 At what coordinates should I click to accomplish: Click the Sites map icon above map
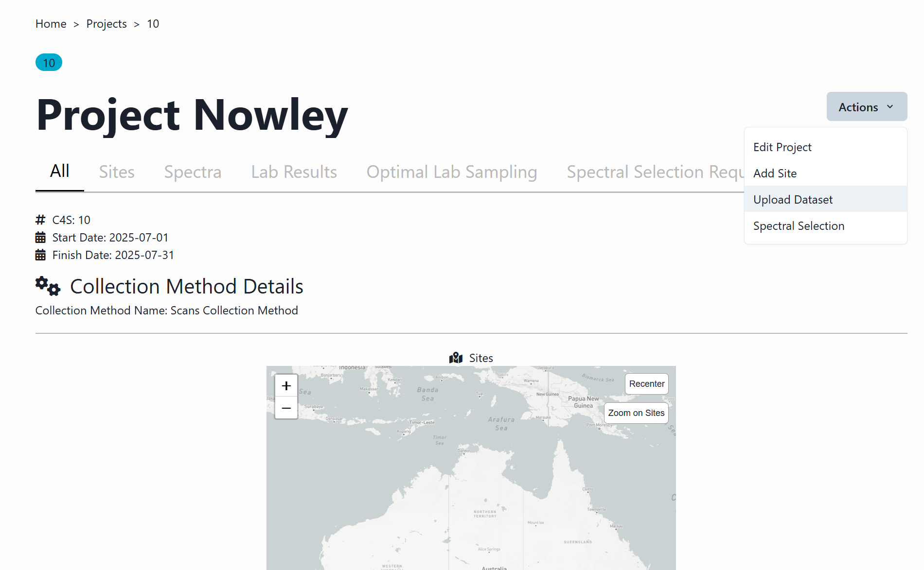pos(456,358)
